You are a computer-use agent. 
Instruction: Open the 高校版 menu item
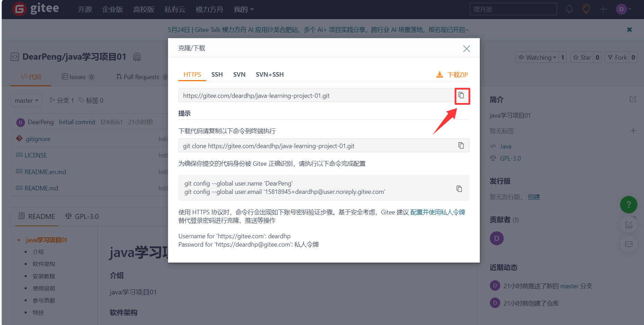tap(144, 9)
